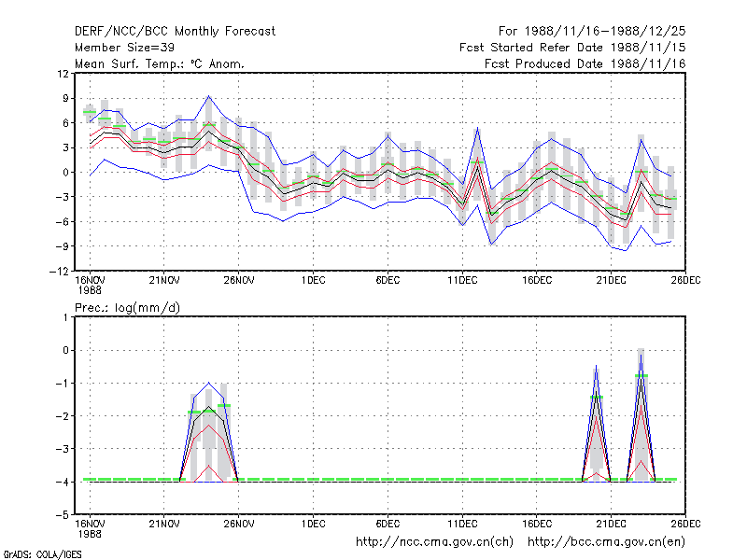The width and height of the screenshot is (747, 560).
Task: Open the bcc.cma.gov.cn(en) link
Action: coord(606,542)
